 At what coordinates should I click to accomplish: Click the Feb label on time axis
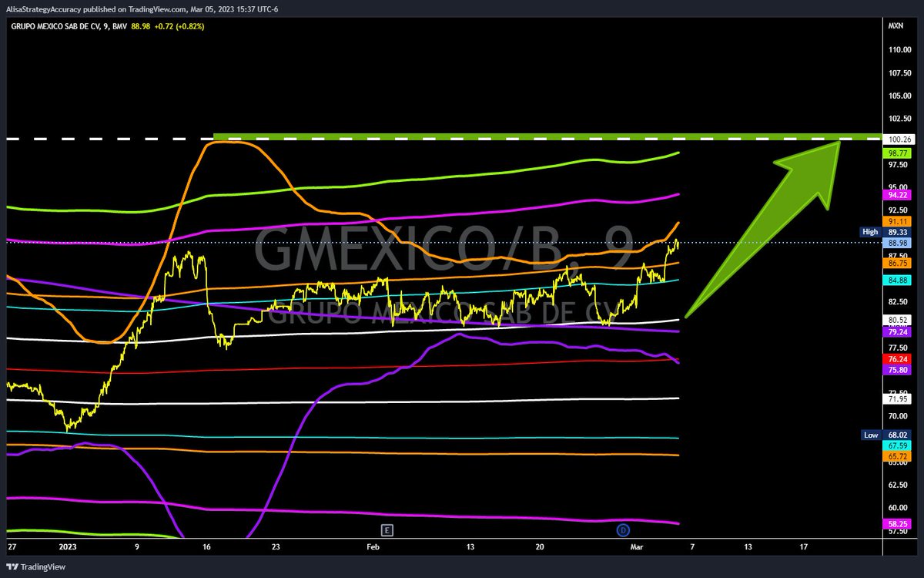coord(373,546)
